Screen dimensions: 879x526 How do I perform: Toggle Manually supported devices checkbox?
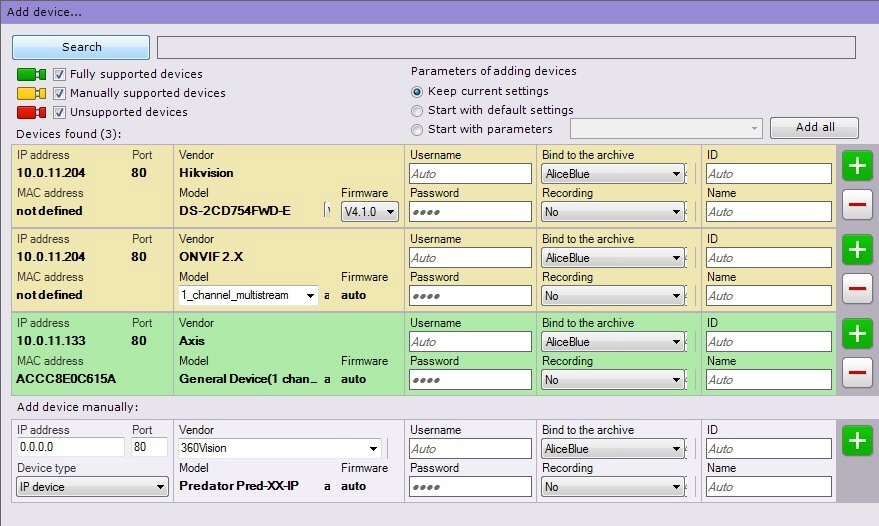60,93
